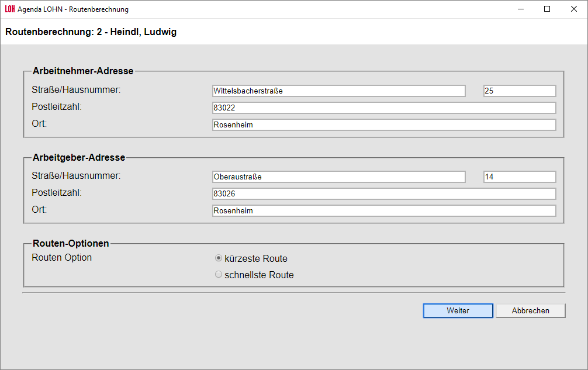588x370 pixels.
Task: Focus the employee street field Wittelsbacherstraße
Action: tap(339, 91)
